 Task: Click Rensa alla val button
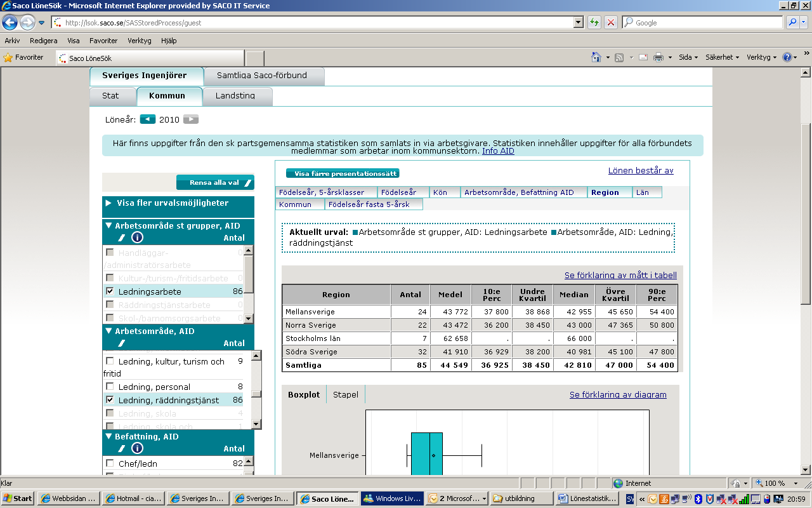pos(215,183)
